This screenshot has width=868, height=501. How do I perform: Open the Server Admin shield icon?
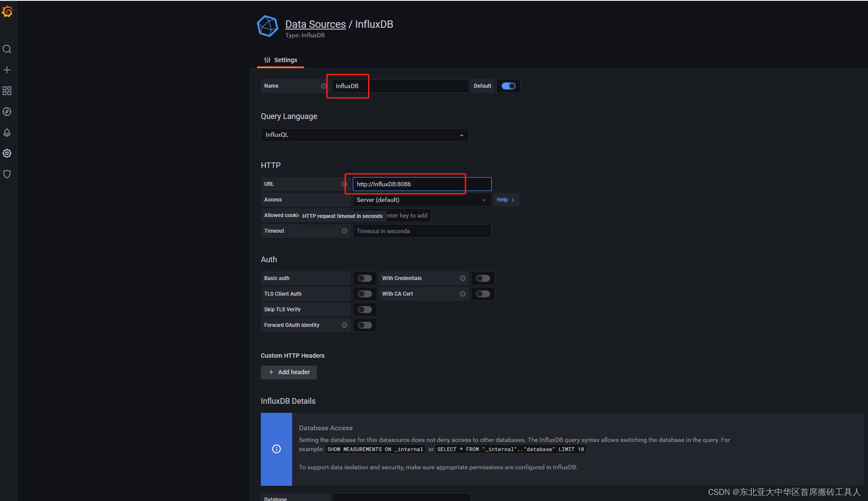[x=7, y=174]
